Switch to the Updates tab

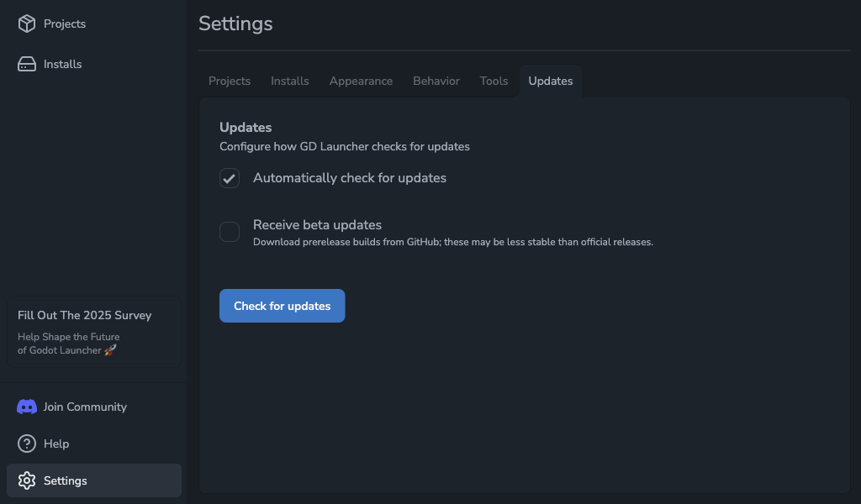[550, 81]
